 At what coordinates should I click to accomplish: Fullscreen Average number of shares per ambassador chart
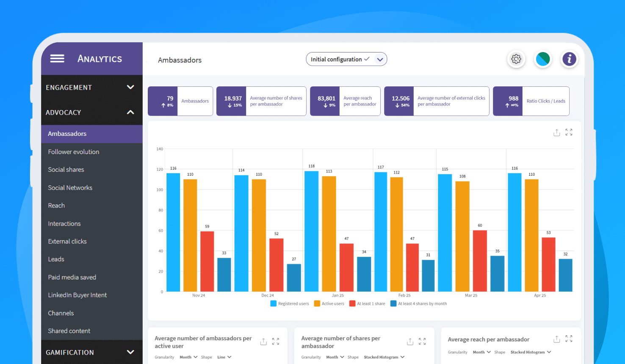(x=422, y=342)
